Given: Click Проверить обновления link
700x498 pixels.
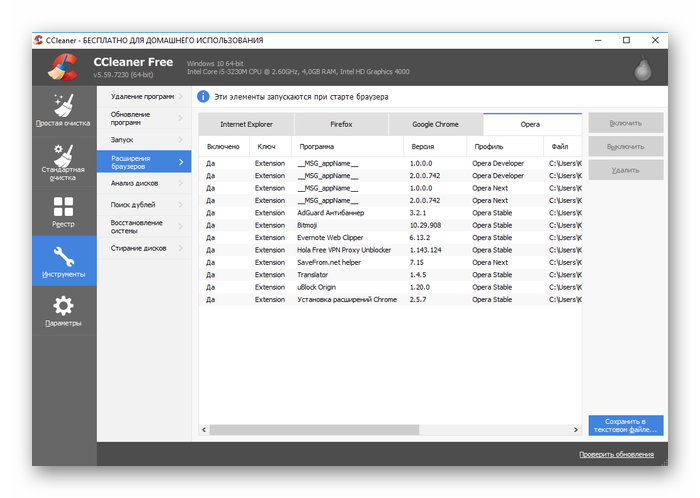Looking at the screenshot, I should coord(616,454).
